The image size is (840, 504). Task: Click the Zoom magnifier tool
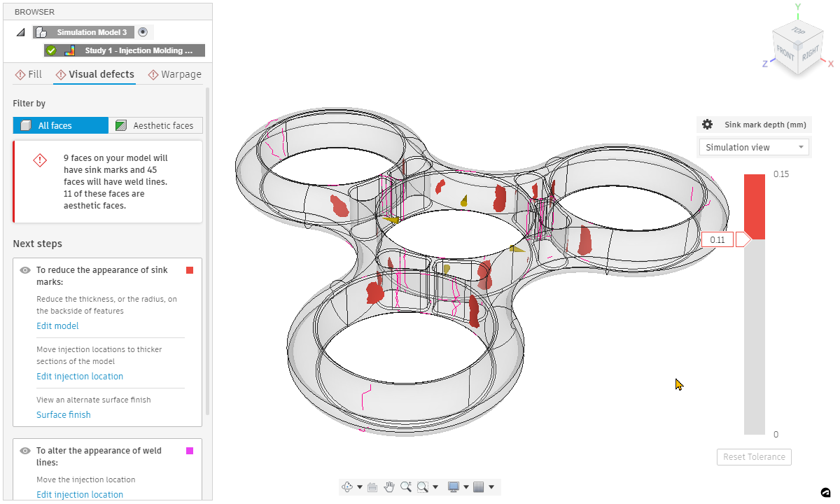pyautogui.click(x=406, y=486)
